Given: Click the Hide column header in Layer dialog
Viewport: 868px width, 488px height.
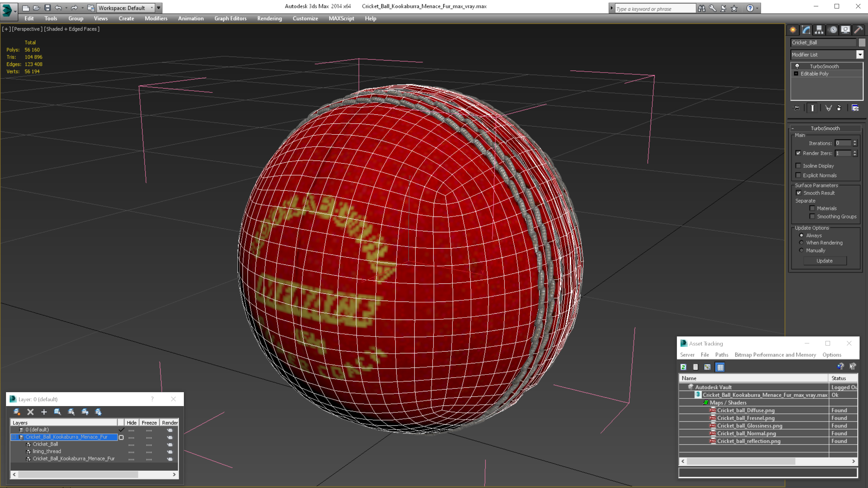Looking at the screenshot, I should tap(131, 423).
